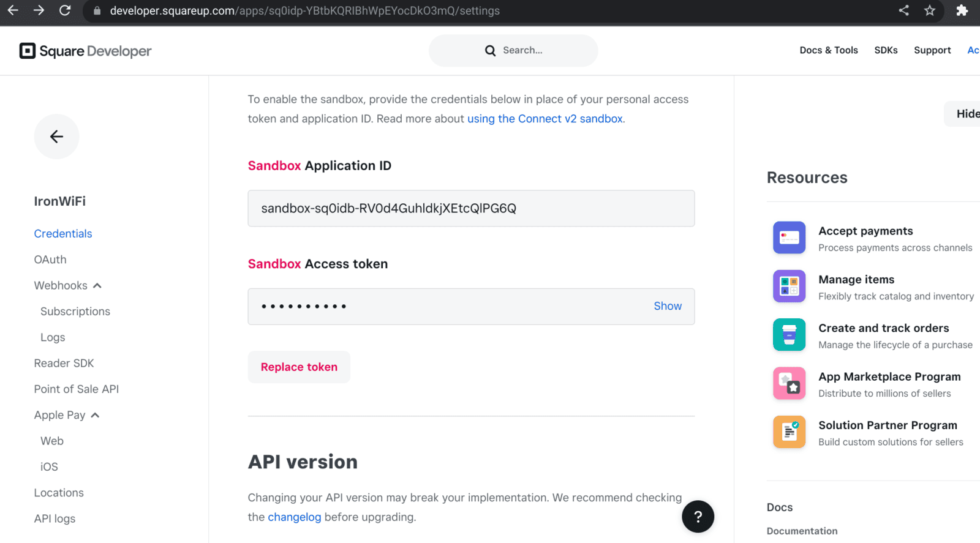The width and height of the screenshot is (980, 543).
Task: Click the Square Developer logo
Action: 85,51
